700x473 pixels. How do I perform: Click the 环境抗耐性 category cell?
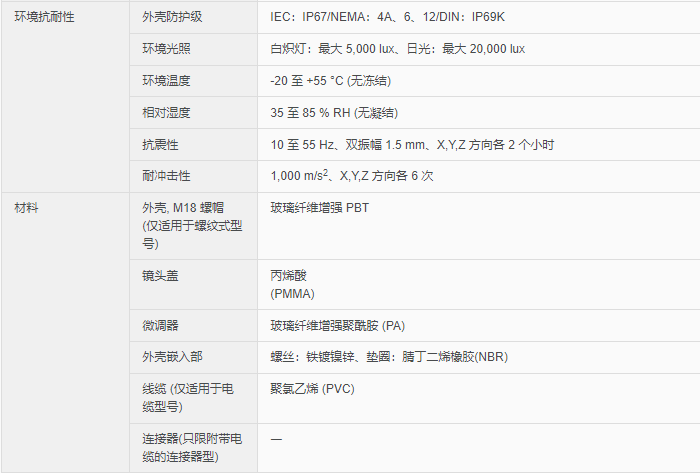[44, 17]
